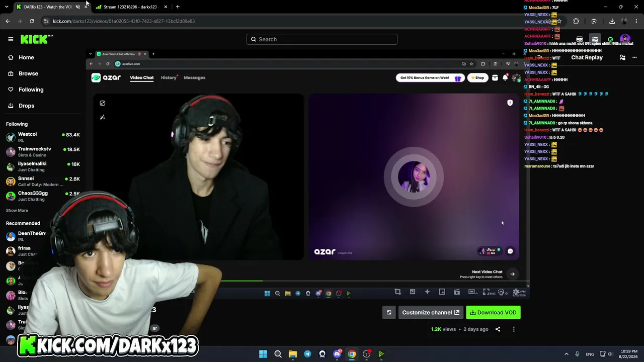644x362 pixels.
Task: Click the Azar camera capture icon
Action: pos(102,103)
